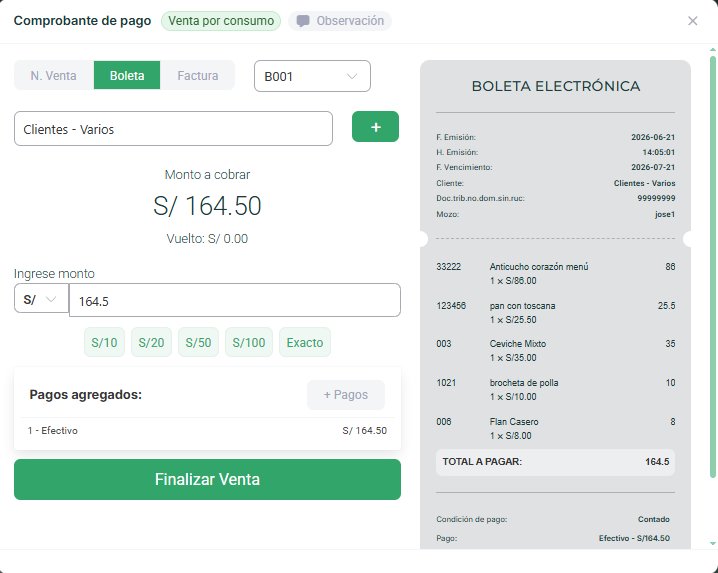Click item code 33222 in receipt
This screenshot has width=718, height=573.
pyautogui.click(x=449, y=267)
